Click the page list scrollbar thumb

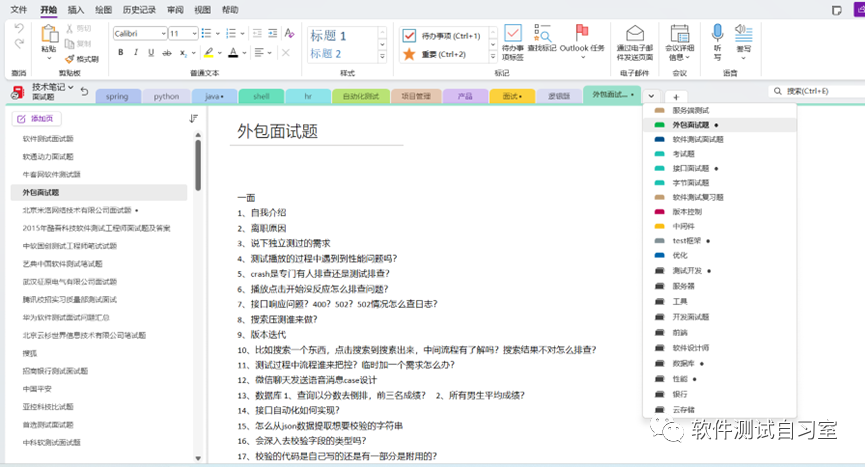(x=198, y=165)
